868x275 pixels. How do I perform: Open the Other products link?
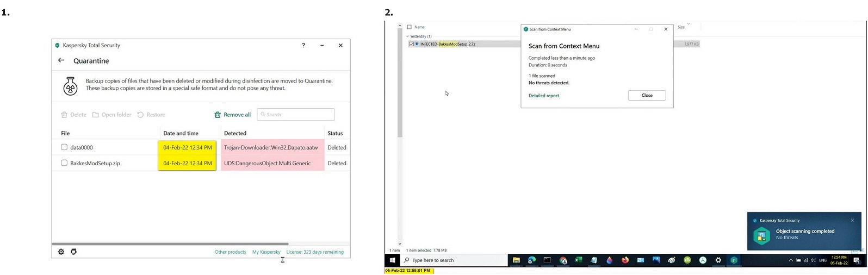230,252
